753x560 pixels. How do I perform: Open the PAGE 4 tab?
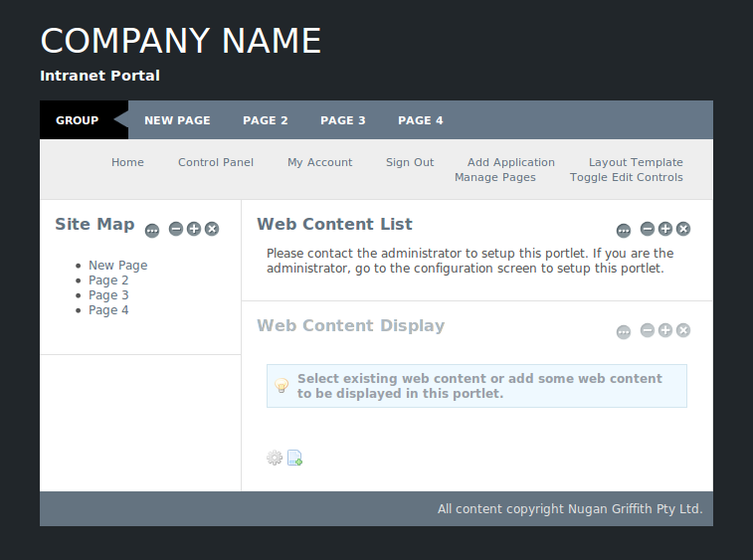(421, 120)
